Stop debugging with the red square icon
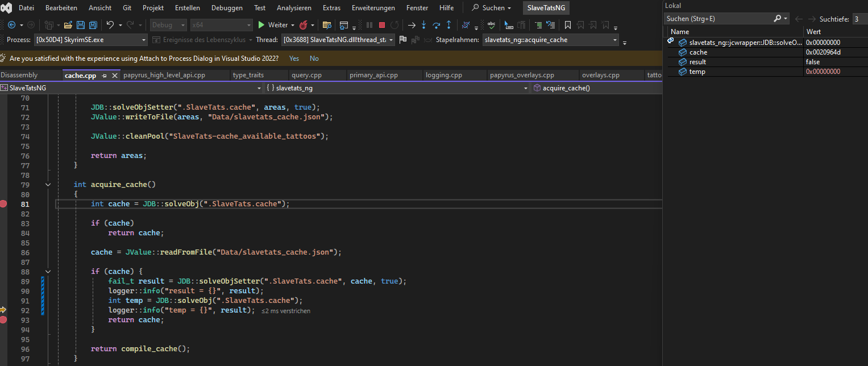Image resolution: width=868 pixels, height=366 pixels. tap(381, 25)
